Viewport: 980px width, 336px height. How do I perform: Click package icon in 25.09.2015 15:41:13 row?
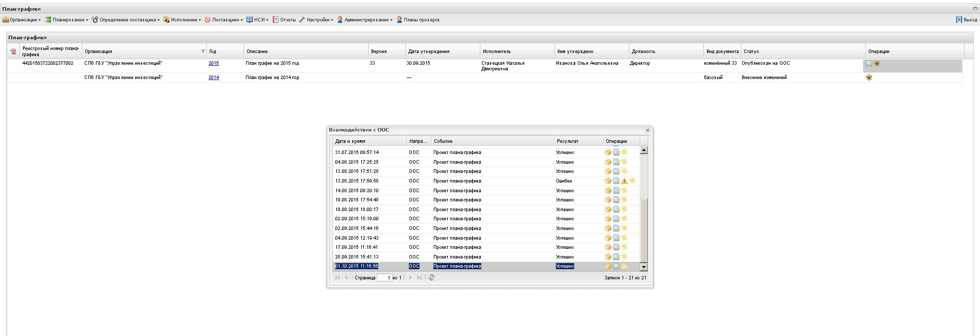(608, 257)
